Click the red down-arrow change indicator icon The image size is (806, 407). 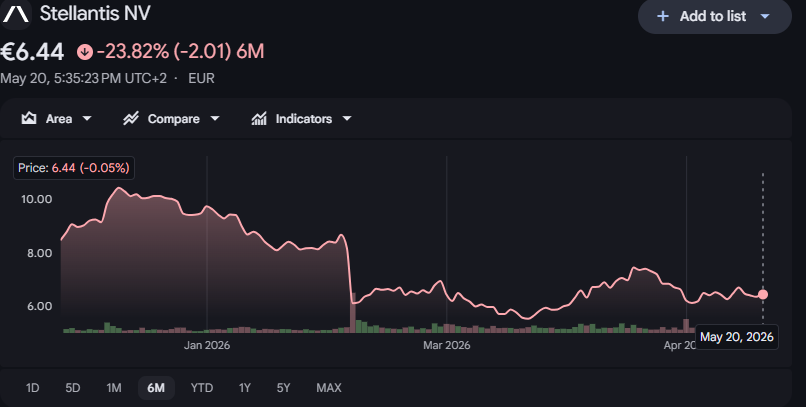pos(85,52)
